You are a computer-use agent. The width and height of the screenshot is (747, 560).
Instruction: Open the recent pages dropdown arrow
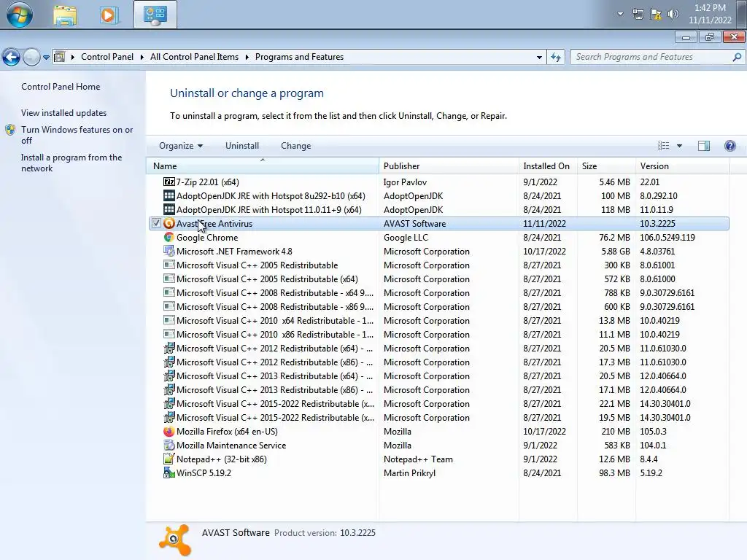46,57
